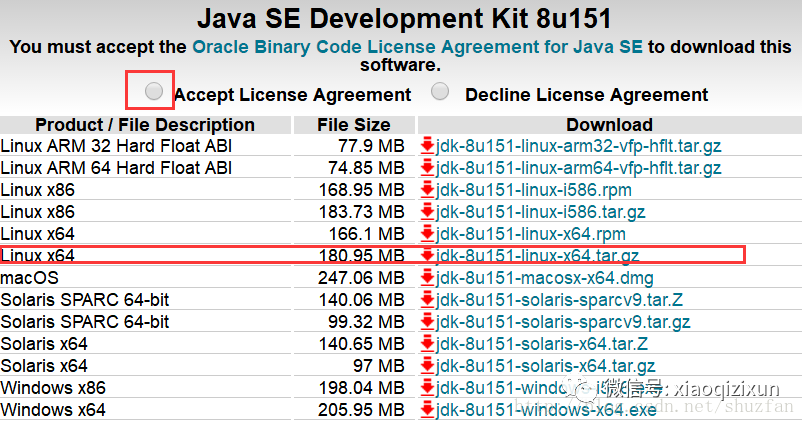Click the 77.9 MB file size cell
Image resolution: width=805 pixels, height=426 pixels.
coord(371,146)
